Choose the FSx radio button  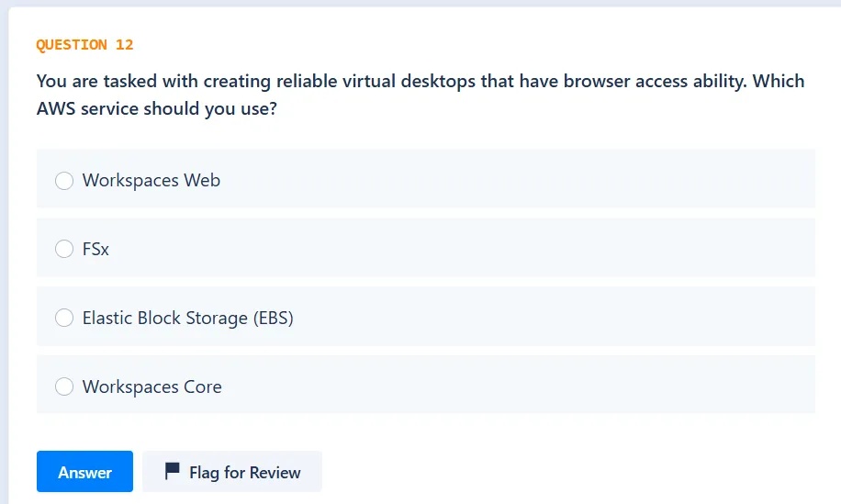coord(64,249)
